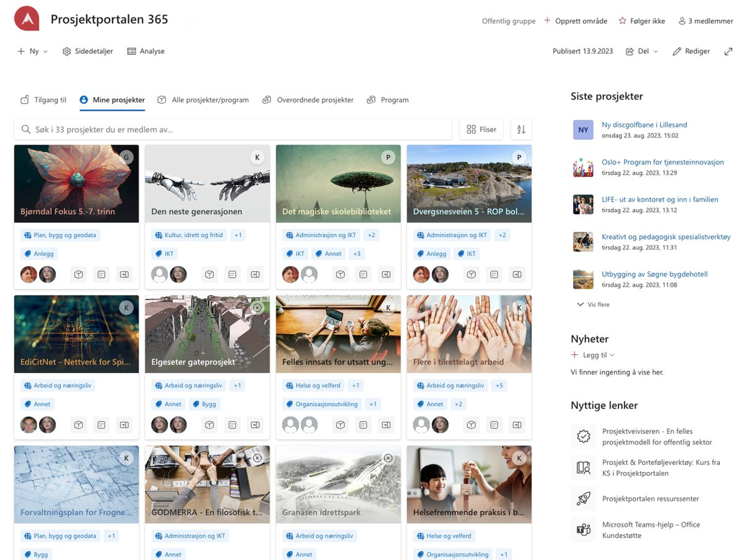Expand page to full screen using arrow icon

[728, 51]
